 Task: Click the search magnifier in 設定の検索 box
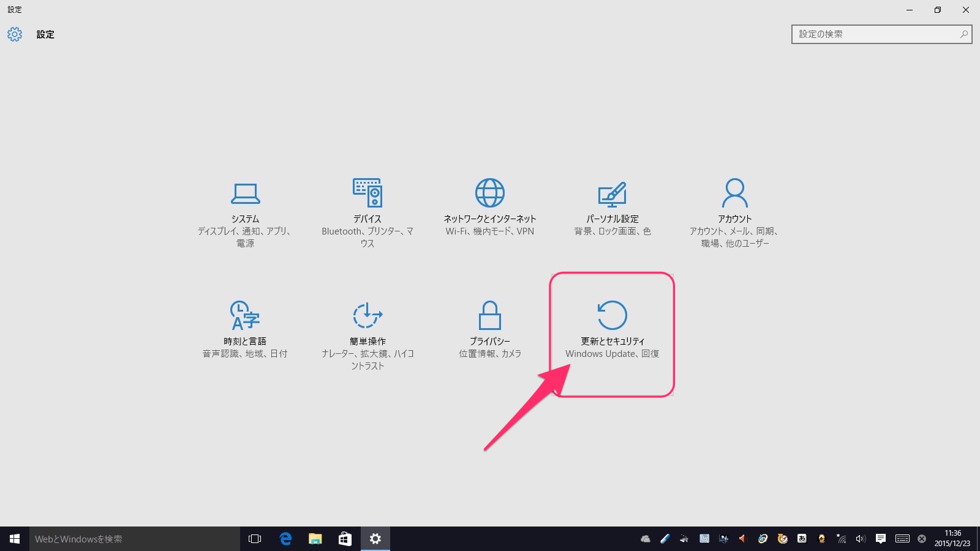point(963,34)
